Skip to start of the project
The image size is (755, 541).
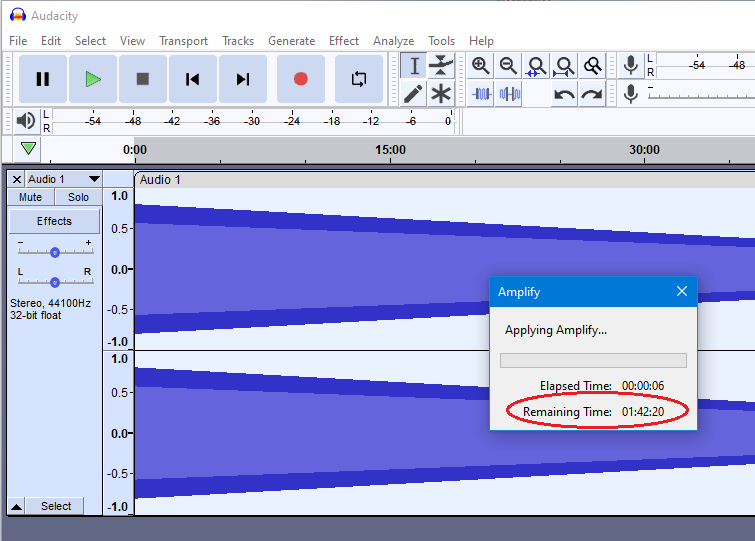tap(193, 79)
